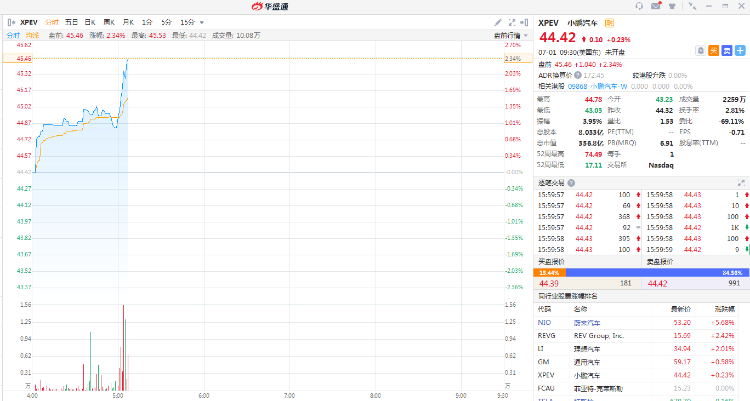750x401 pixels.
Task: Click the orange buy 买 button
Action: tap(714, 50)
